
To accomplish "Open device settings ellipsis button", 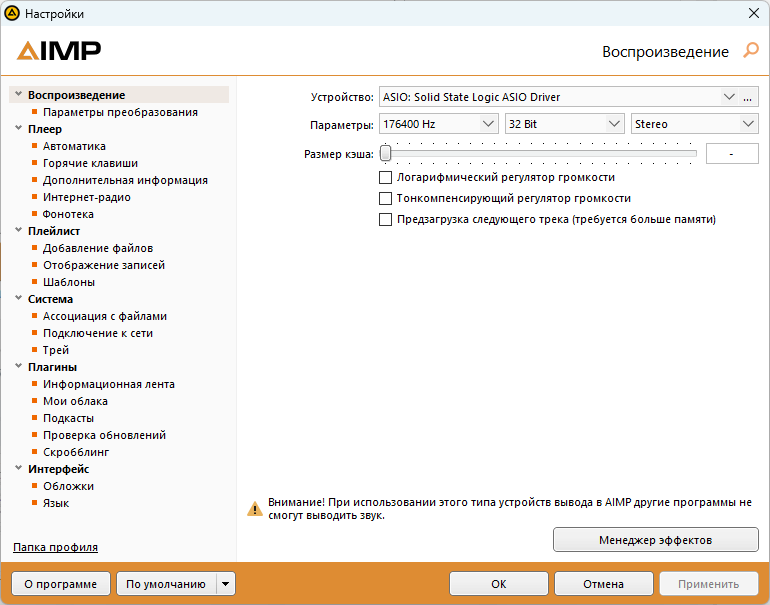I will [747, 97].
